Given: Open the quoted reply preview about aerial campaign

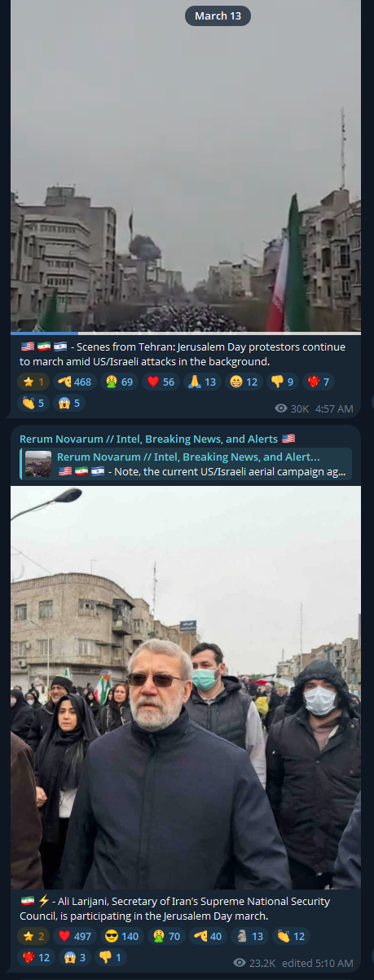Looking at the screenshot, I should pyautogui.click(x=187, y=464).
